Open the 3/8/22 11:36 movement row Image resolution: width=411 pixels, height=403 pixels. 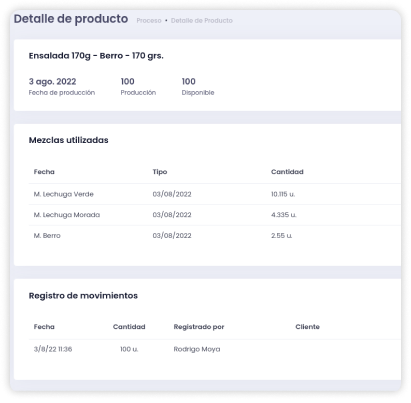click(215, 349)
